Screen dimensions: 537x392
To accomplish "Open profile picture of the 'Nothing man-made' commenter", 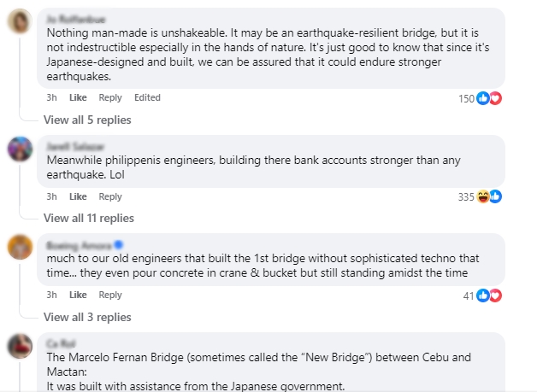I will tap(20, 24).
